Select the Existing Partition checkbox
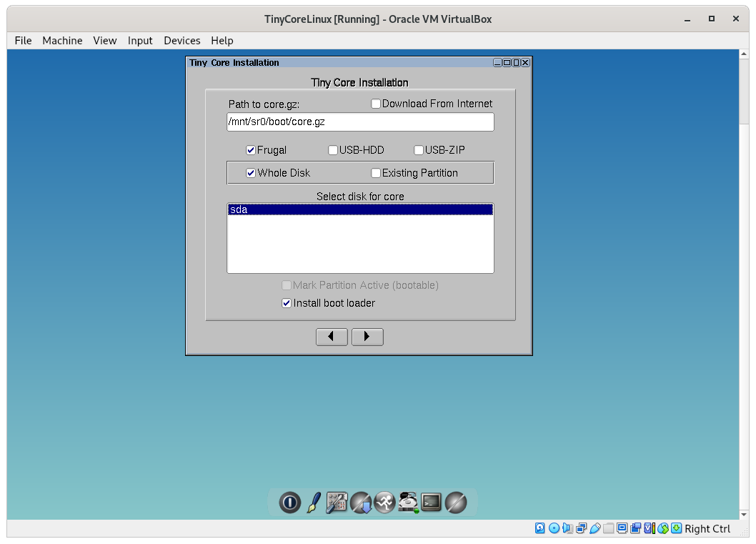Image resolution: width=756 pixels, height=544 pixels. click(x=376, y=173)
